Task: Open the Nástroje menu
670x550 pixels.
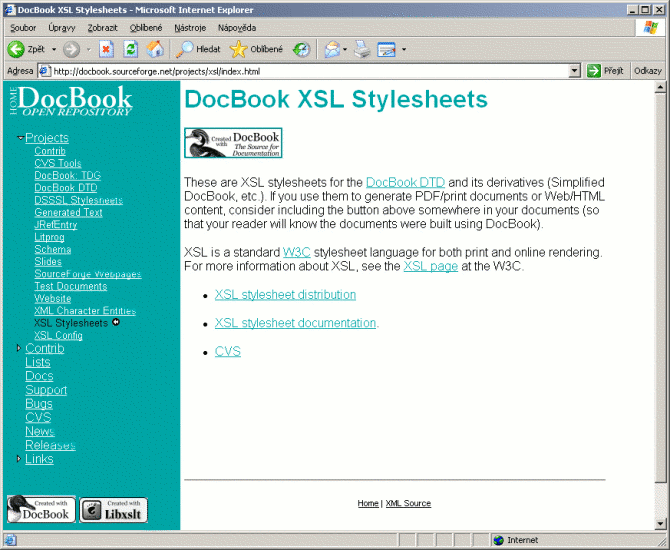Action: 190,28
